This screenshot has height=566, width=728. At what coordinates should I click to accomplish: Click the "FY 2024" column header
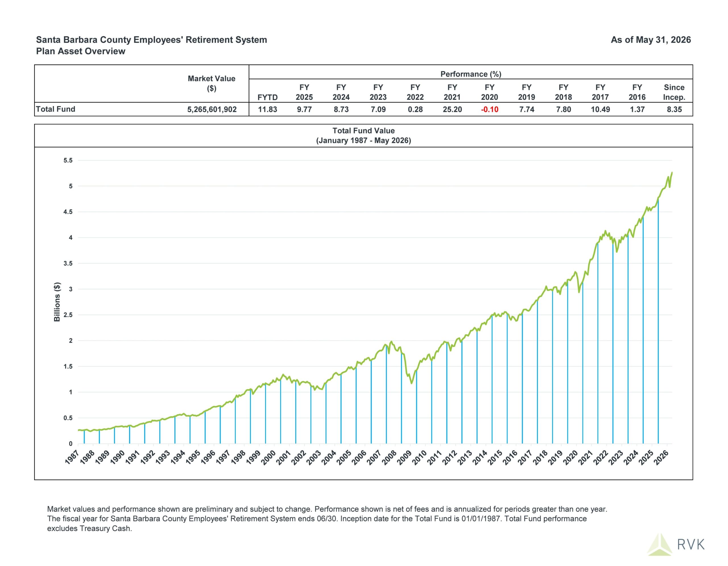pyautogui.click(x=341, y=92)
